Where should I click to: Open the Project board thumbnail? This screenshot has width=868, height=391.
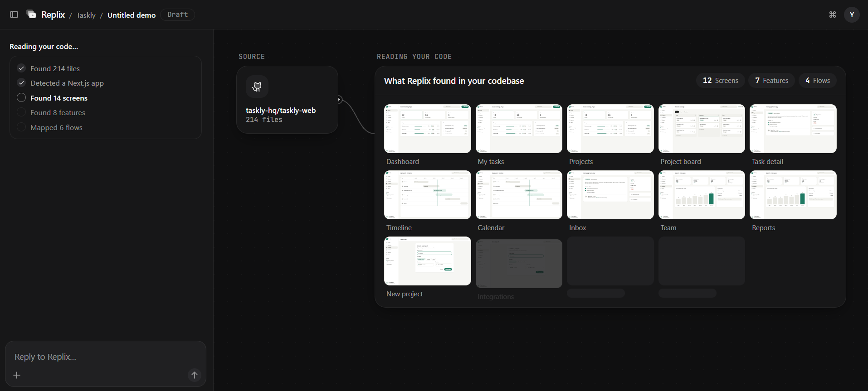[x=702, y=129]
